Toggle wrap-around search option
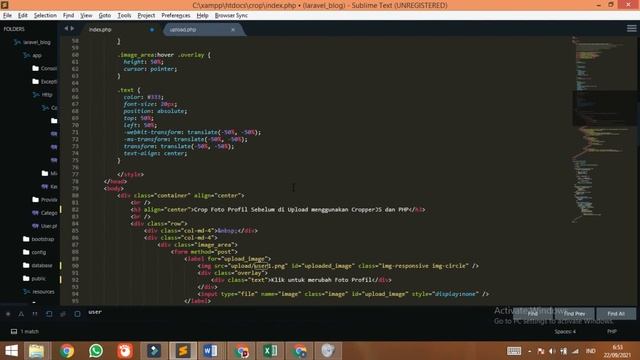640x360 pixels. 49,314
